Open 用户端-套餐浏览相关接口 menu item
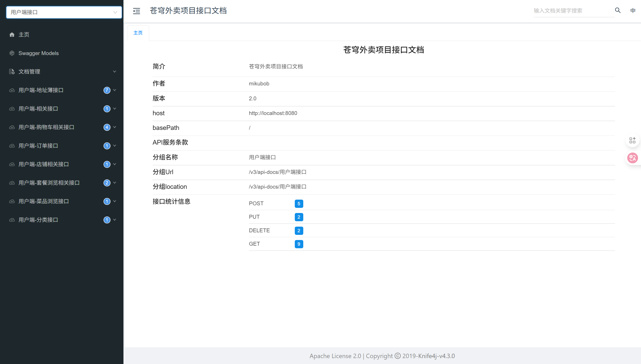641x364 pixels. tap(49, 183)
